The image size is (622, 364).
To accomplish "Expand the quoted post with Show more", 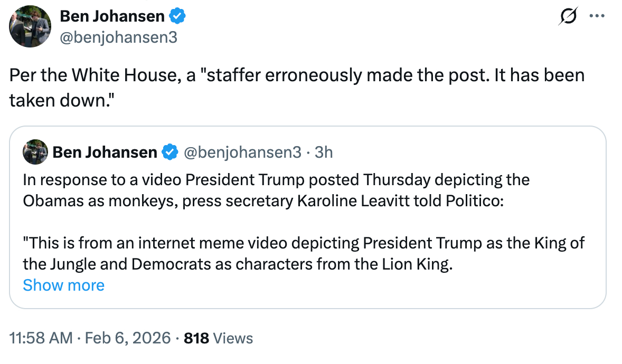I will point(63,285).
